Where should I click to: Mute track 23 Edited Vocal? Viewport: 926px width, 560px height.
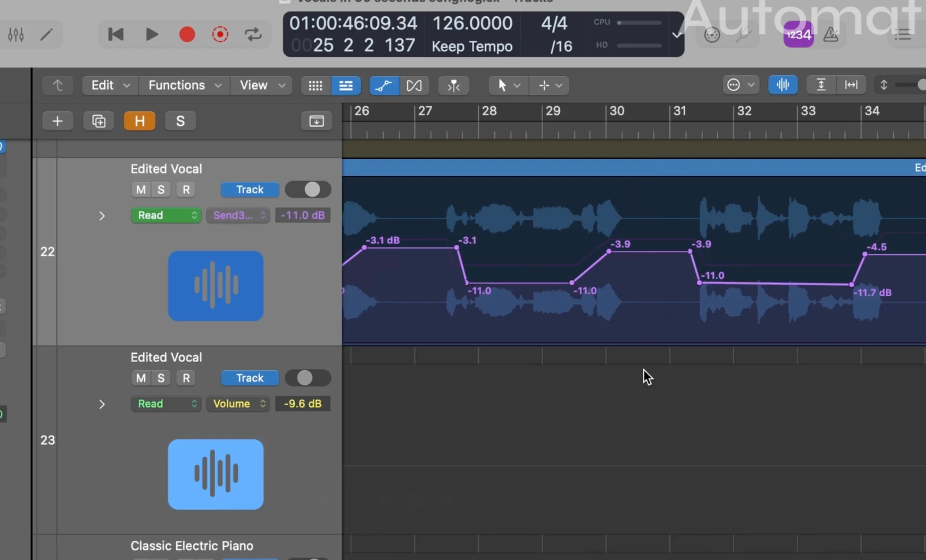click(141, 378)
